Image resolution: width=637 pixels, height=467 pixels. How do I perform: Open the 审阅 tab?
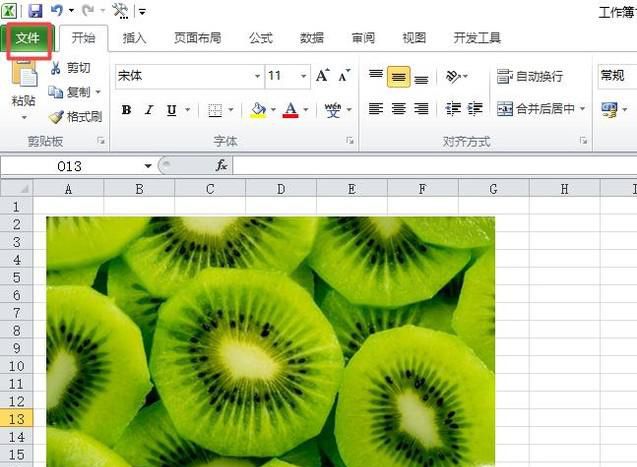(x=363, y=38)
